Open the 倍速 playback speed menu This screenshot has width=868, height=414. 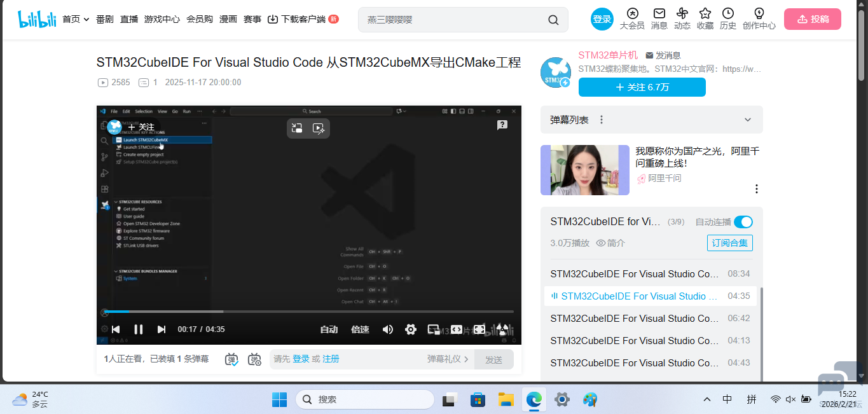pyautogui.click(x=360, y=329)
